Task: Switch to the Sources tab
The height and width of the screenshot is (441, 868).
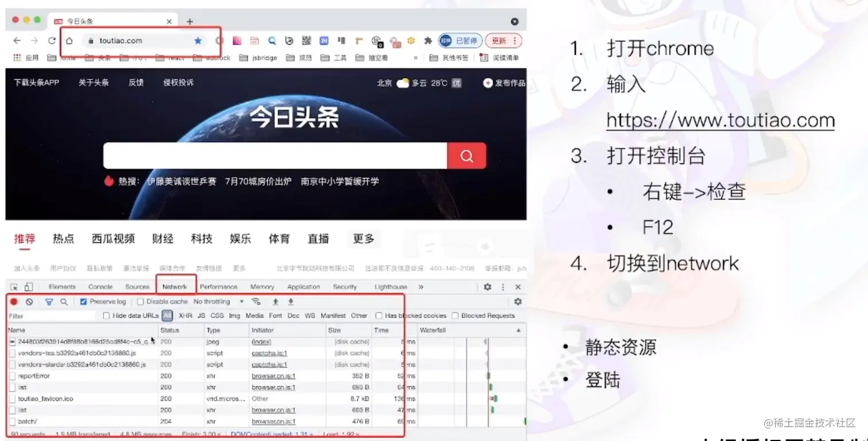Action: [137, 287]
